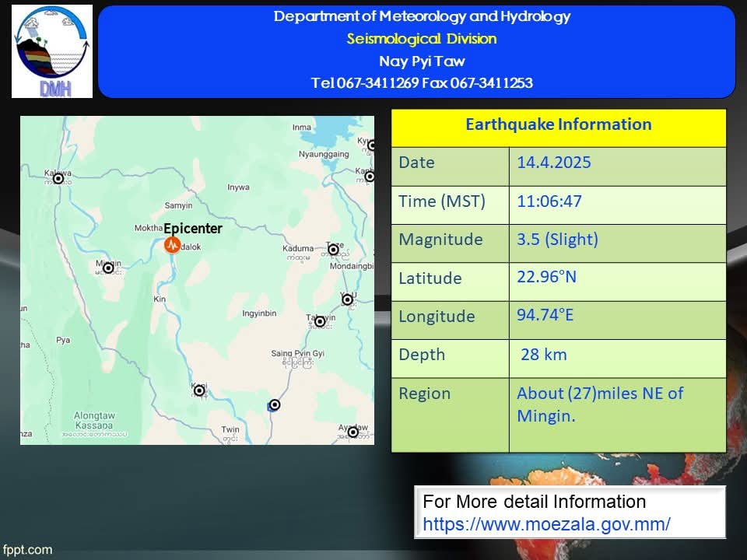Viewport: 747px width, 560px height.
Task: Click the time value 11:06:47
Action: (549, 201)
